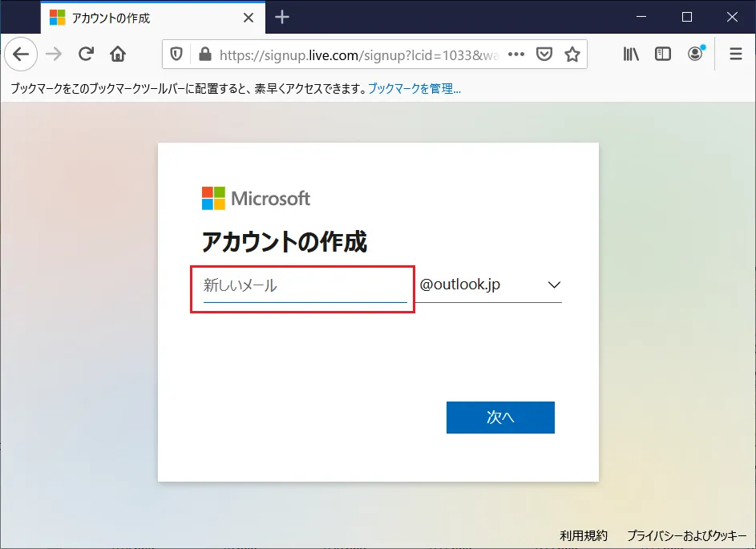Close the アカウントの作成 tab

(x=249, y=18)
